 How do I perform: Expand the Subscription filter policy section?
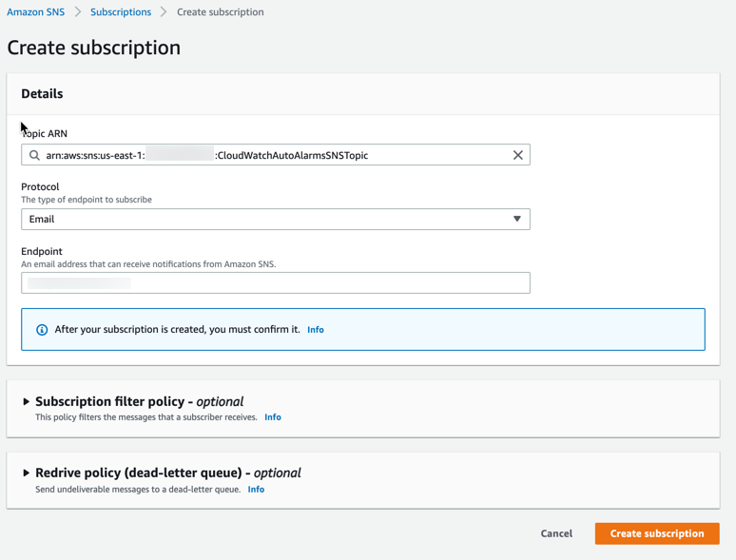(x=27, y=401)
